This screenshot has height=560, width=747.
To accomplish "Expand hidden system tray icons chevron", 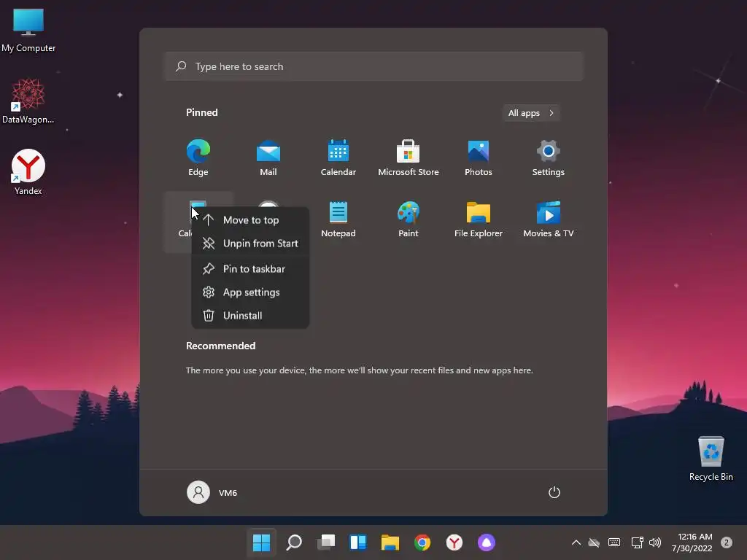I will (576, 542).
